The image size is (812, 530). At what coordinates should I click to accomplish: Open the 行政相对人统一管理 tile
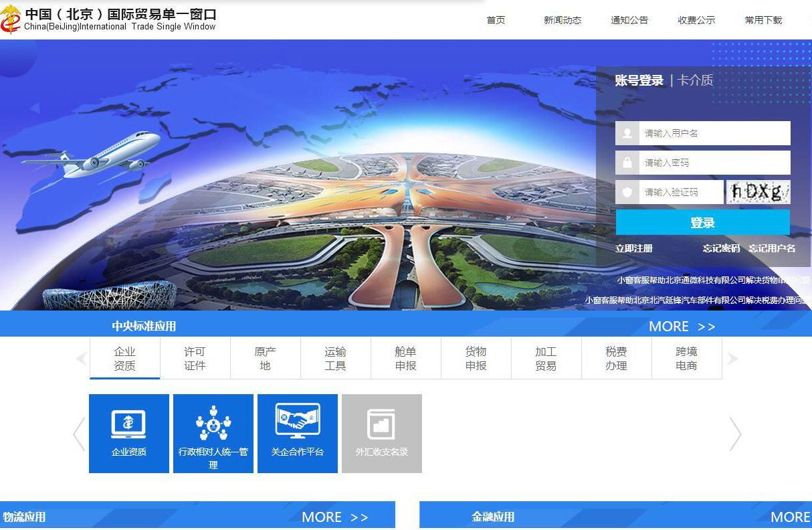pyautogui.click(x=213, y=433)
